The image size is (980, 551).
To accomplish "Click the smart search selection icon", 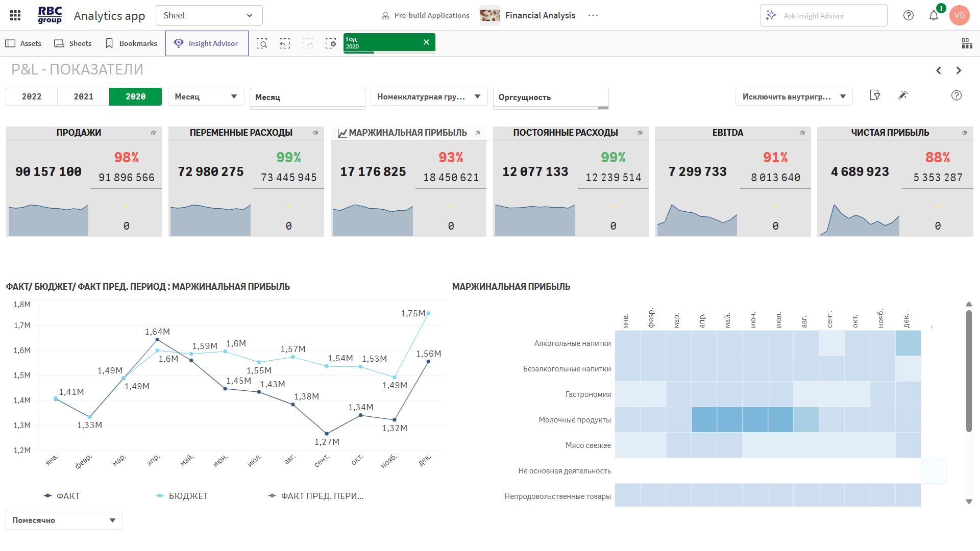I will (x=262, y=43).
